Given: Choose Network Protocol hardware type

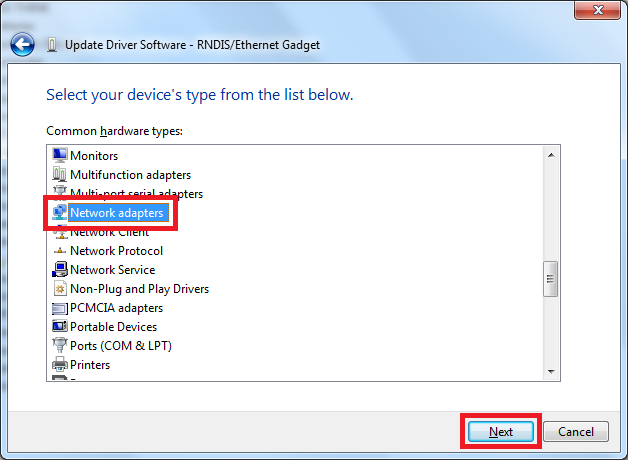Looking at the screenshot, I should [x=116, y=251].
